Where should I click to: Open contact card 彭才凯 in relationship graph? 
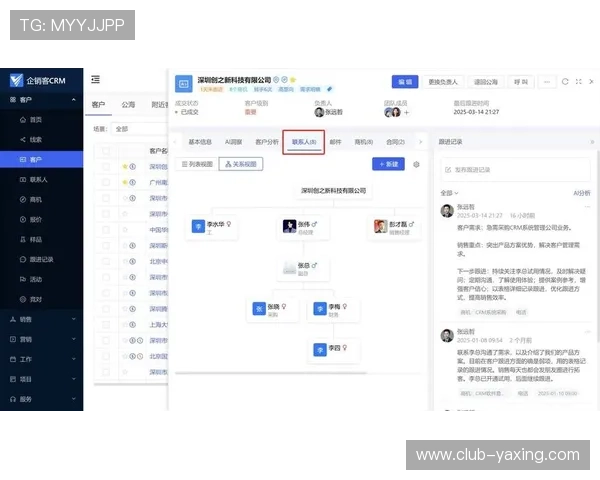(x=395, y=227)
